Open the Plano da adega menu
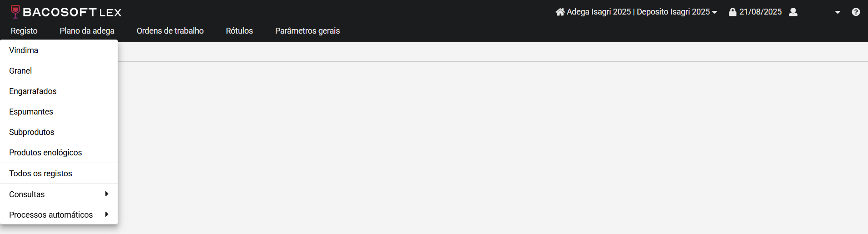 coord(87,31)
